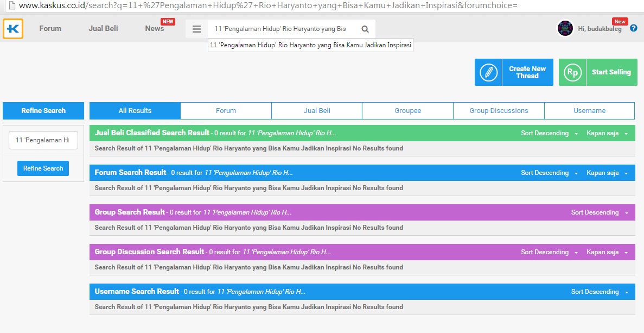Click the Refine Search sidebar header
This screenshot has width=644, height=333.
[43, 111]
